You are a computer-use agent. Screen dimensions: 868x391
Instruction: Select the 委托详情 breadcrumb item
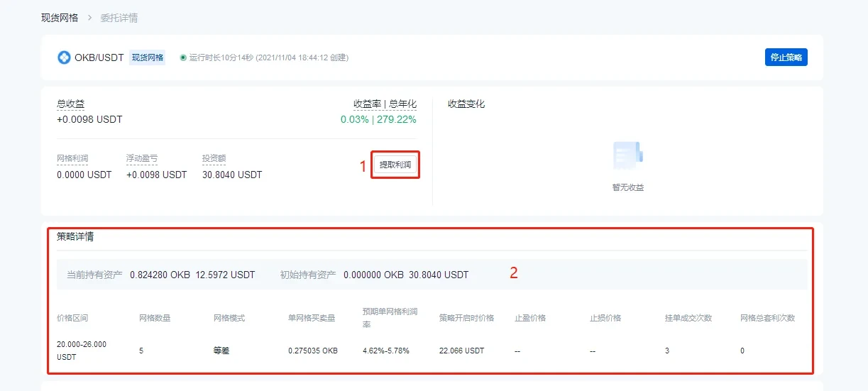click(119, 18)
